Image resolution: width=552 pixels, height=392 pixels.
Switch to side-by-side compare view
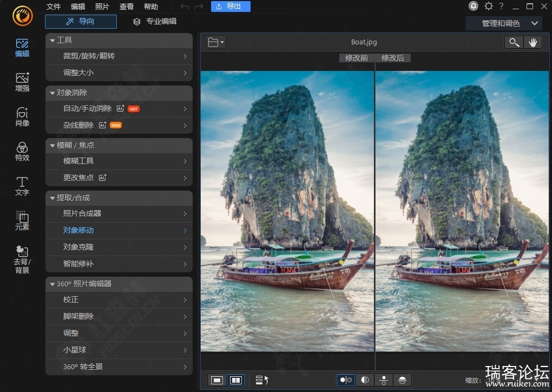click(x=235, y=380)
